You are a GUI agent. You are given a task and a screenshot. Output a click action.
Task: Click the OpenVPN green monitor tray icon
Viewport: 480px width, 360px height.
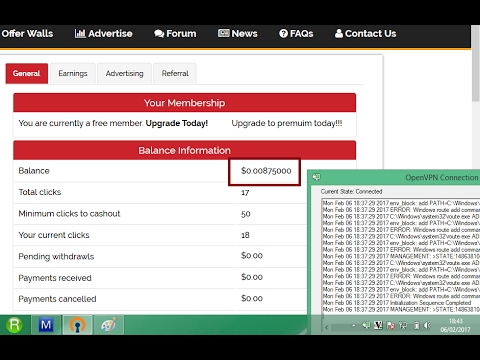click(x=366, y=325)
